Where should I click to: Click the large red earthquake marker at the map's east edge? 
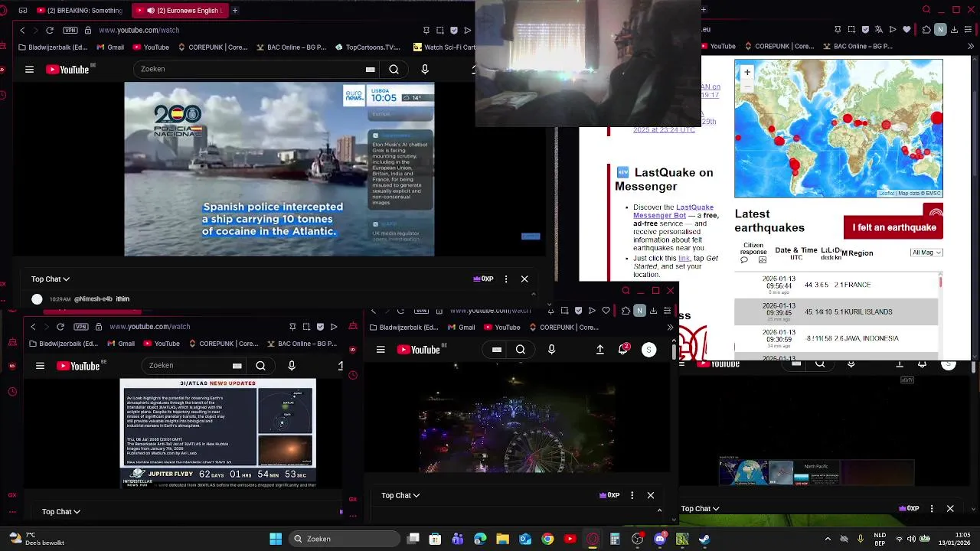point(937,118)
